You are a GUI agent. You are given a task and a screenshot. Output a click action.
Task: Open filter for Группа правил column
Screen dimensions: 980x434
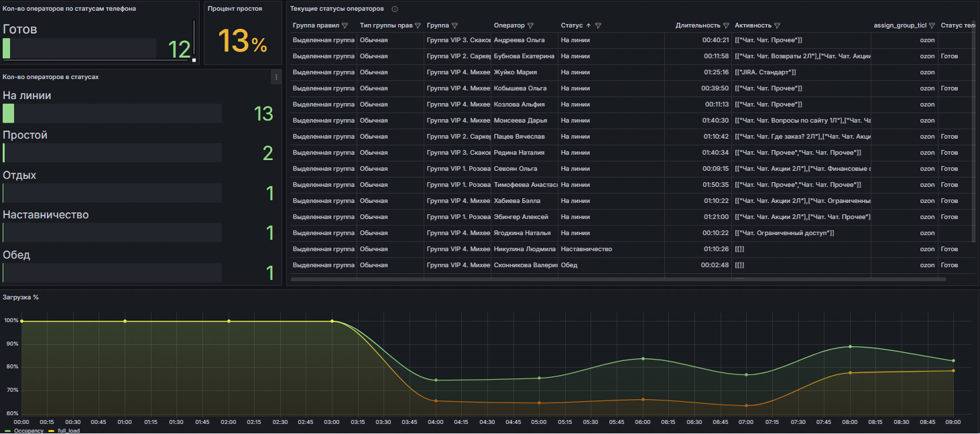point(345,25)
